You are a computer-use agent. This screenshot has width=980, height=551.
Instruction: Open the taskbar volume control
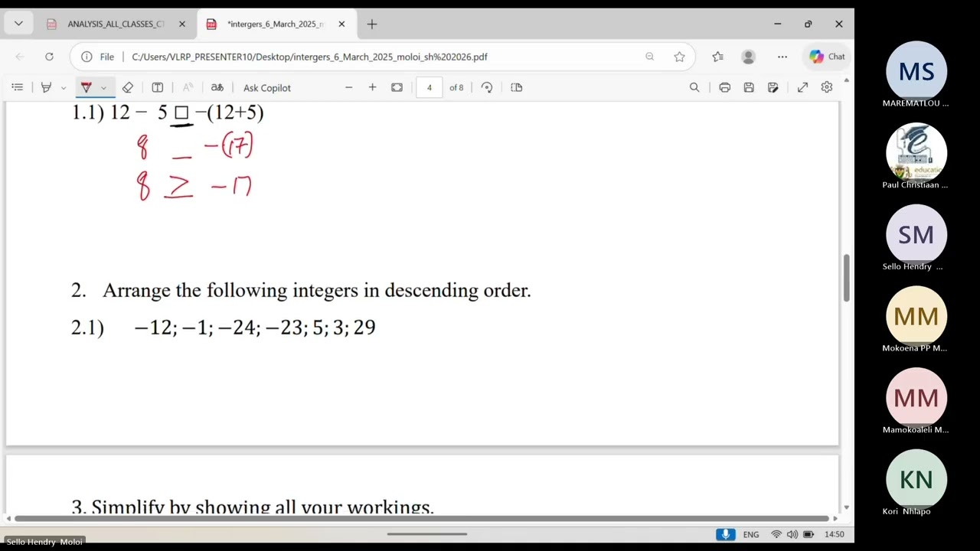pyautogui.click(x=792, y=534)
